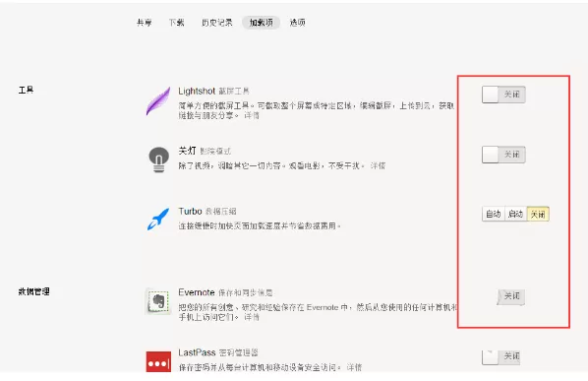Toggle the Lightshot 关闭 switch
588x381 pixels.
click(x=503, y=95)
